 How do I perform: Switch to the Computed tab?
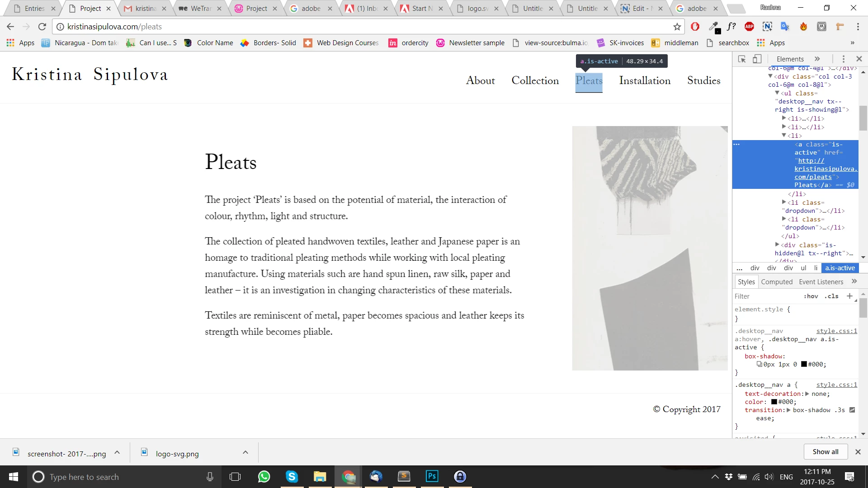pyautogui.click(x=777, y=282)
